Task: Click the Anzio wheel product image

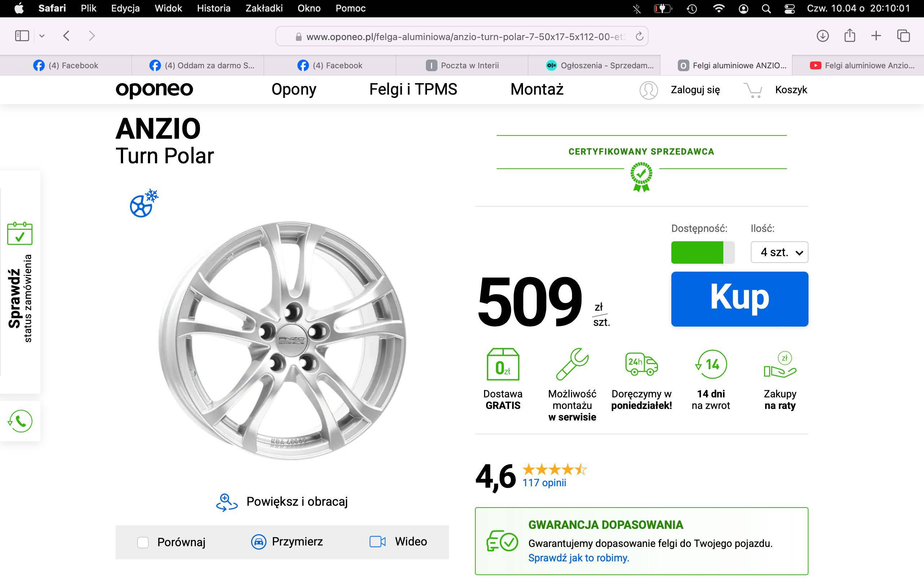Action: click(x=282, y=340)
